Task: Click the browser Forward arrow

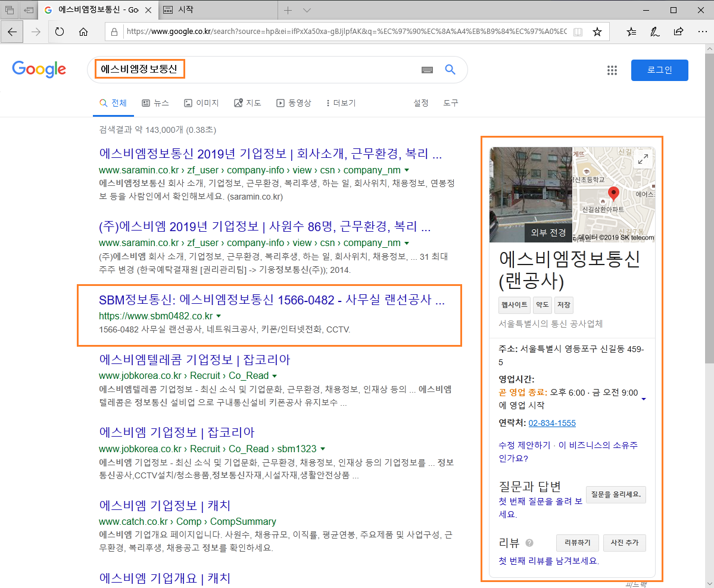Action: 36,32
